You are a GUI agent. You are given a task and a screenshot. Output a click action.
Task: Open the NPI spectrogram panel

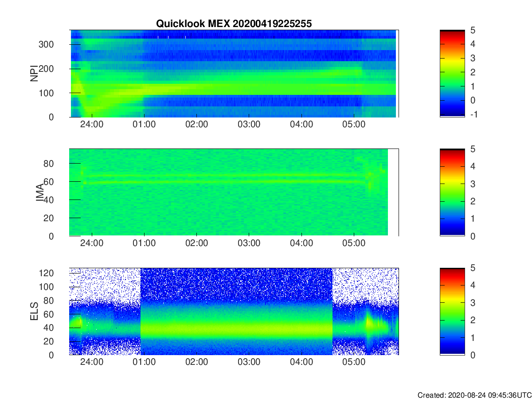pos(234,74)
